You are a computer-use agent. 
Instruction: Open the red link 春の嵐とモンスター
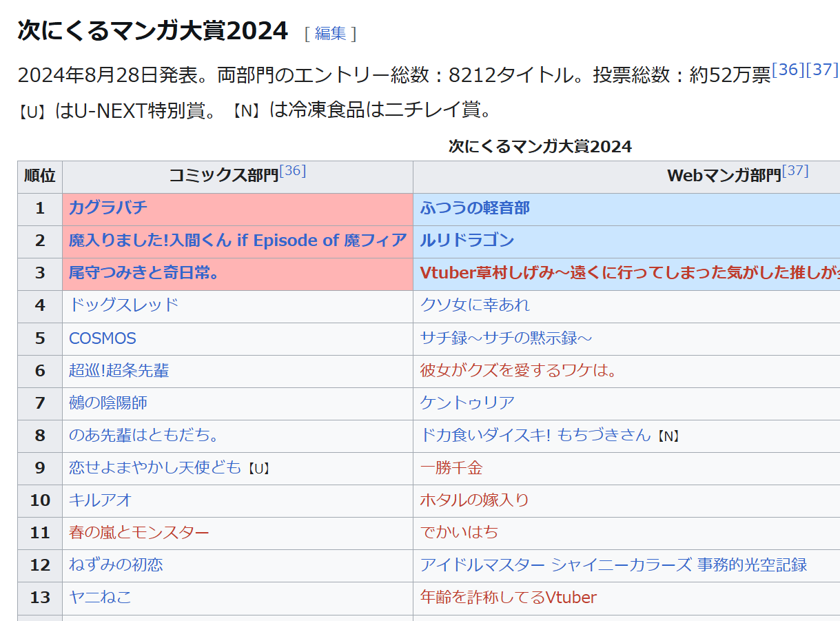[x=139, y=532]
